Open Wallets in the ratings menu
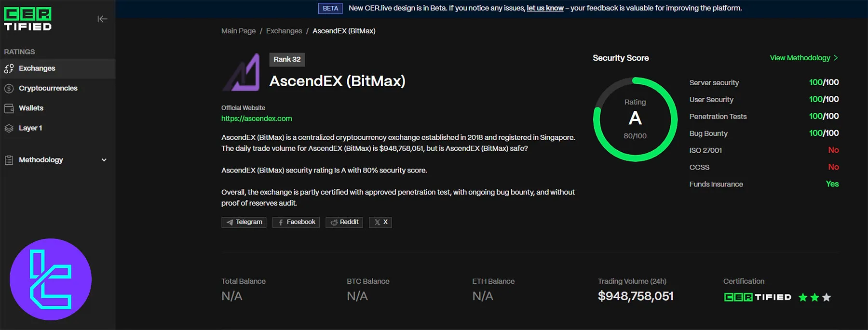This screenshot has height=330, width=868. pyautogui.click(x=58, y=108)
